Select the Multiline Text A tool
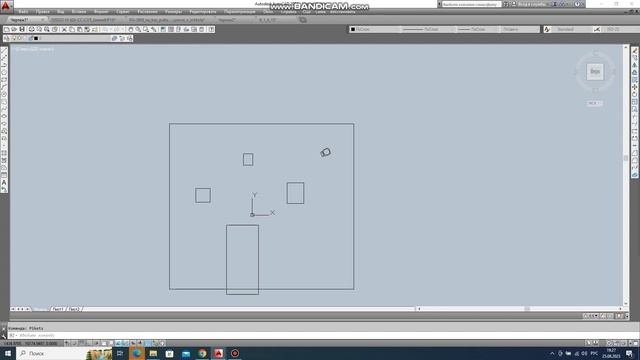 (x=4, y=183)
